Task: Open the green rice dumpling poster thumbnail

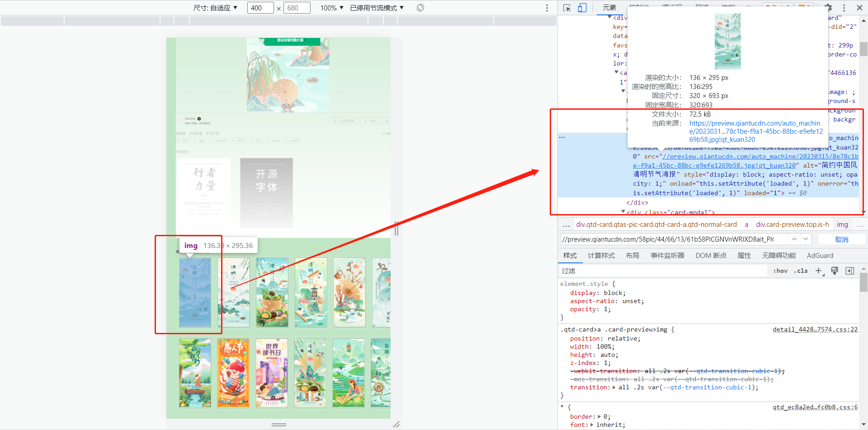Action: 272,292
